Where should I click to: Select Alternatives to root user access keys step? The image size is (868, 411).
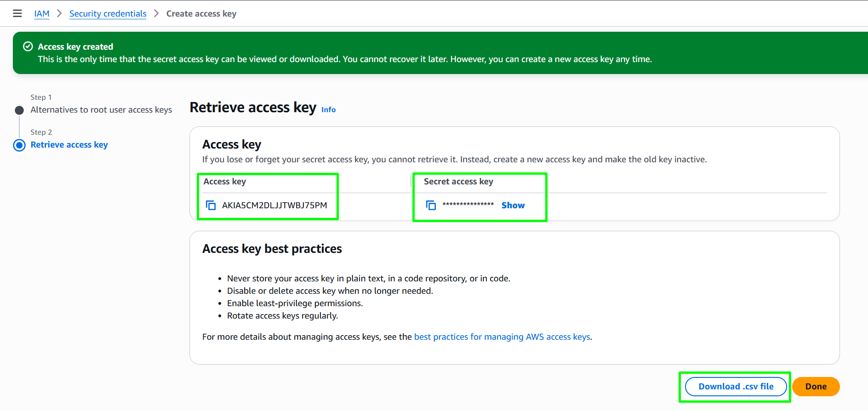click(x=101, y=110)
